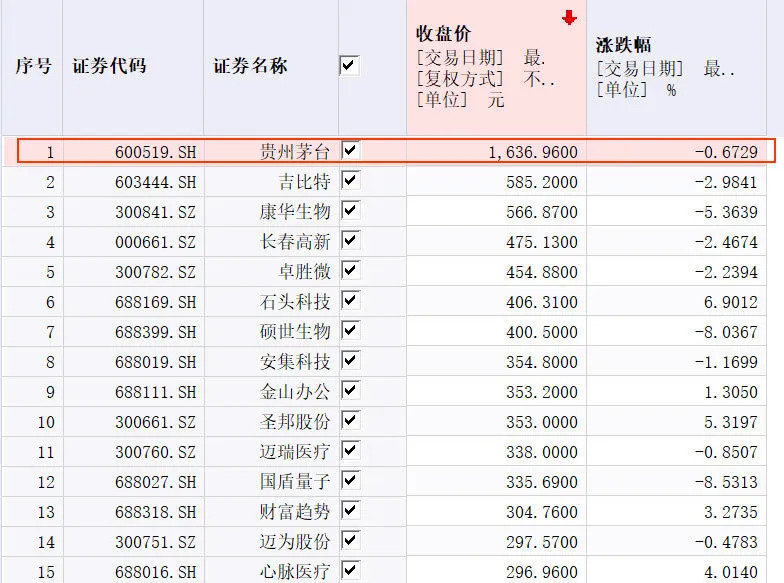Click the change value -0.6729

(726, 152)
